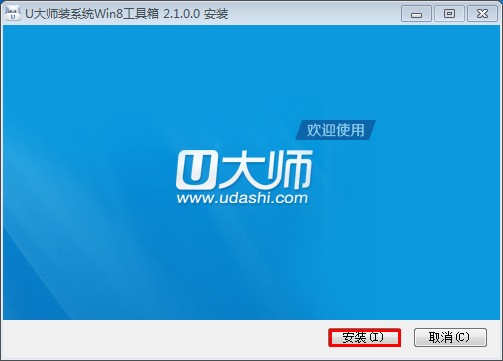This screenshot has width=503, height=361.
Task: Click the www.udashi.com website text
Action: point(242,198)
